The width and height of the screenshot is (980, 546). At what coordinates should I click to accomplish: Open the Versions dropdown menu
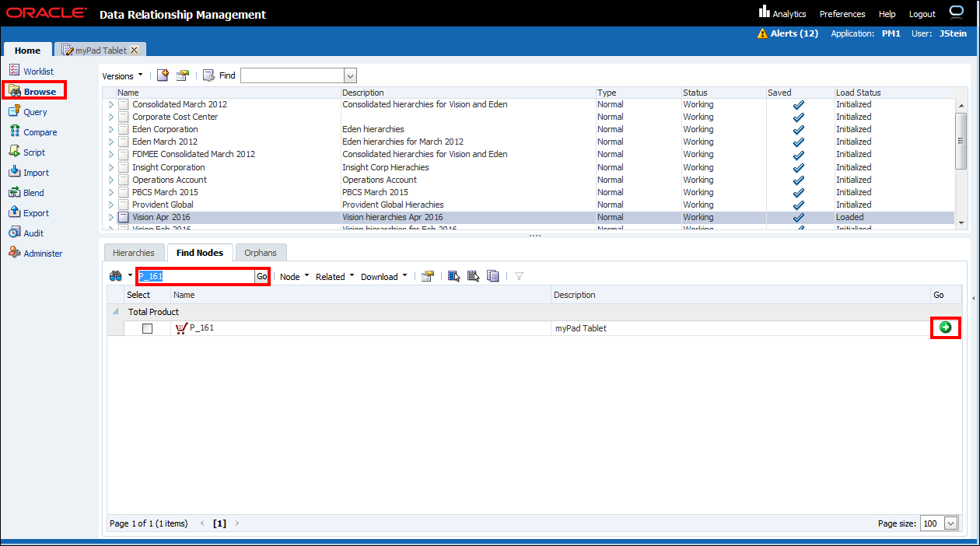coord(122,76)
